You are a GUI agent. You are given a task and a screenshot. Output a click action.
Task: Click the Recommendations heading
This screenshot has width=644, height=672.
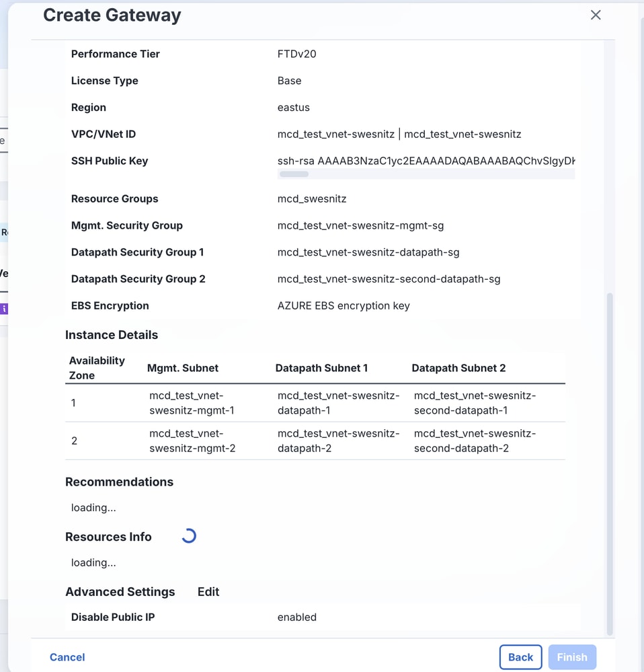coord(119,482)
